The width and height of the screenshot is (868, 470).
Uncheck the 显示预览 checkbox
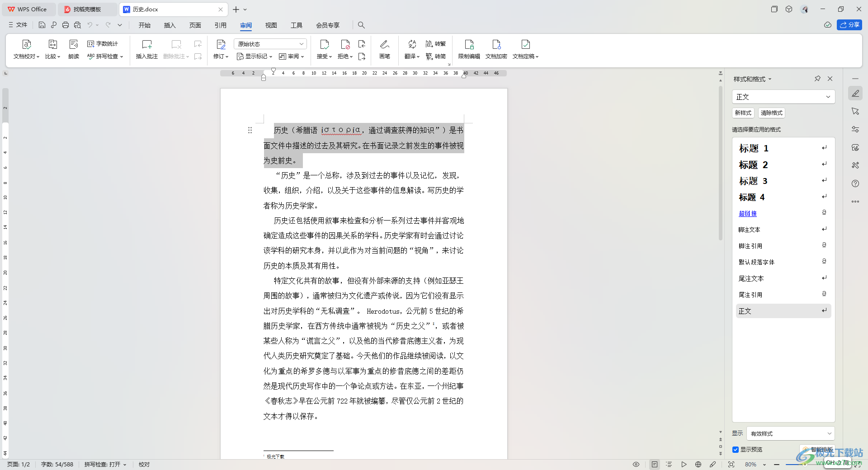coord(736,450)
